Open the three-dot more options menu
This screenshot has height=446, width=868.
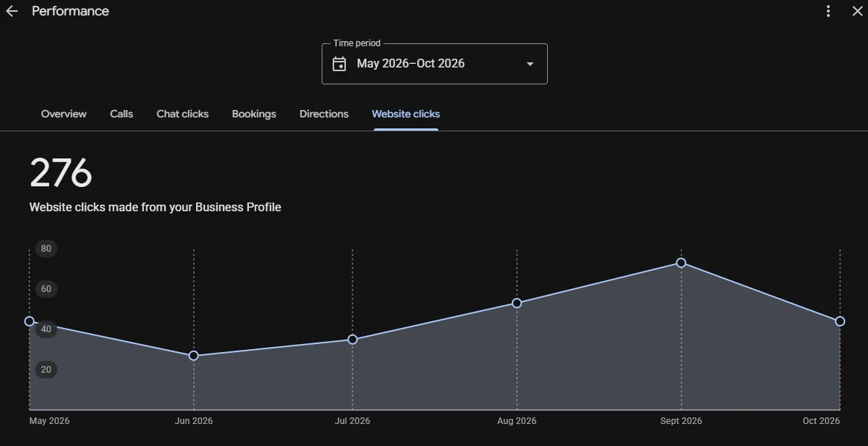click(828, 11)
